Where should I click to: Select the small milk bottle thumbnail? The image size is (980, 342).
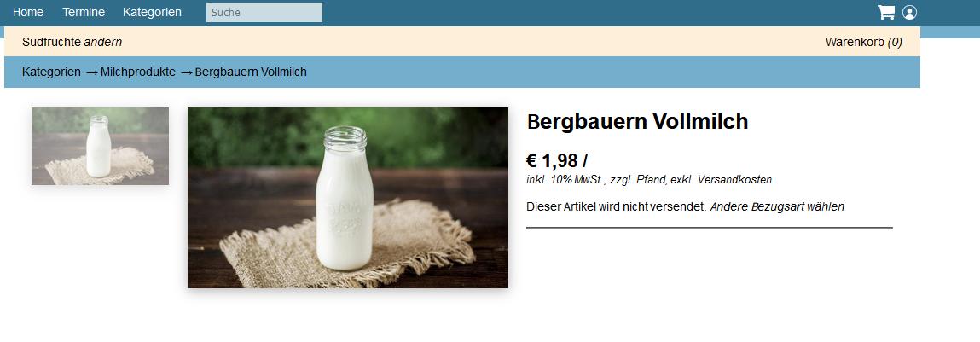[100, 147]
